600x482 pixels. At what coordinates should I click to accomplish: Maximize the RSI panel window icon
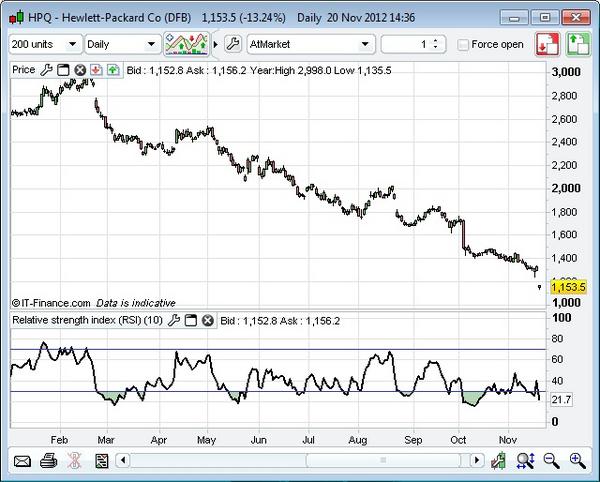pos(190,321)
